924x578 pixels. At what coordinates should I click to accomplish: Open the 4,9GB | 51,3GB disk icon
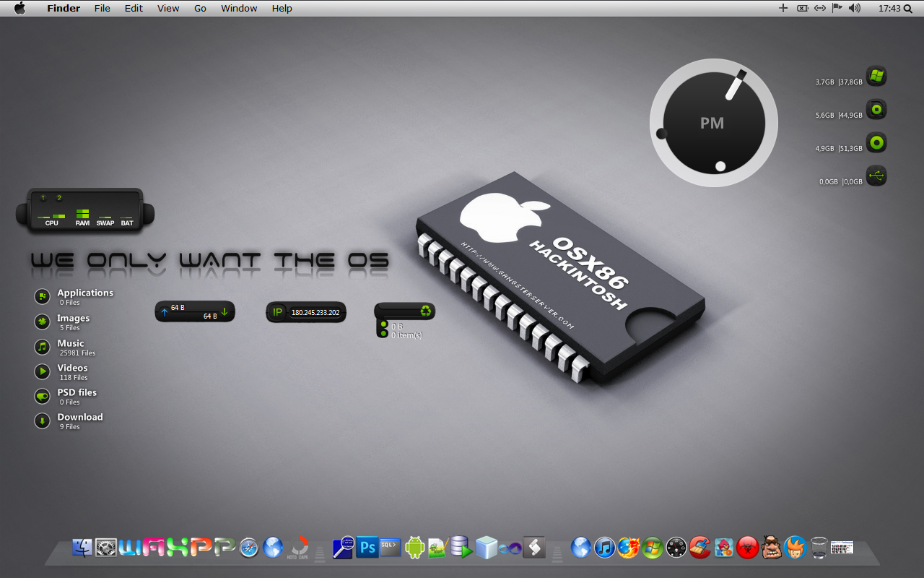tap(876, 142)
